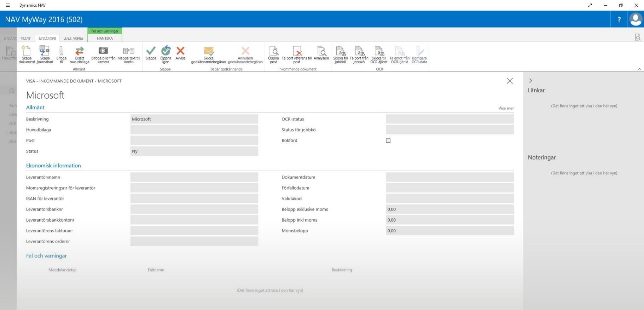This screenshot has width=644, height=310.
Task: Click Ta emot från OCR-tjänst icon
Action: pos(399,51)
